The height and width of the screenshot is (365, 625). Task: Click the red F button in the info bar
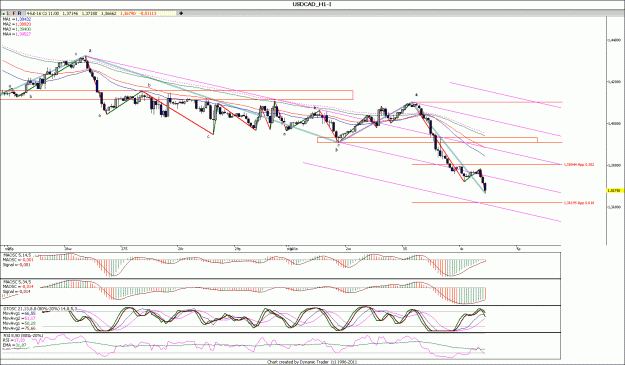tap(14, 13)
